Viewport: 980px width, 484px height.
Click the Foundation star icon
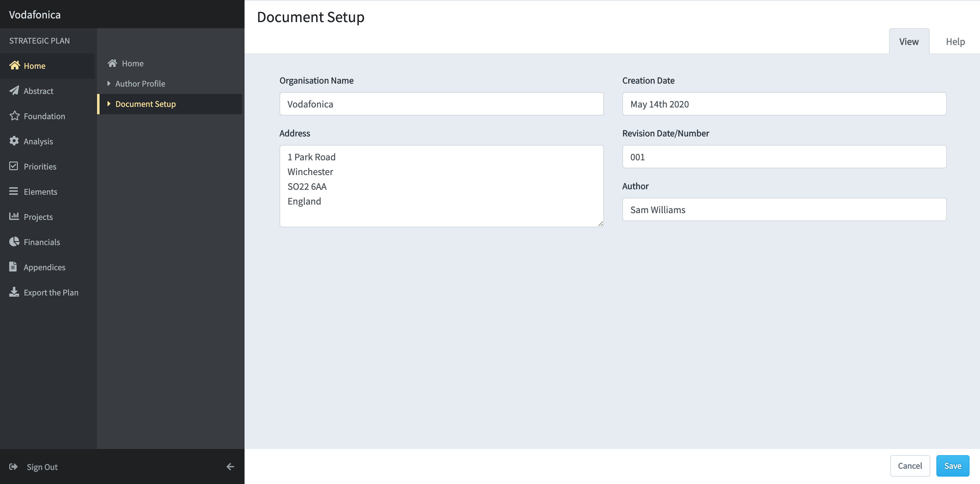pyautogui.click(x=14, y=115)
